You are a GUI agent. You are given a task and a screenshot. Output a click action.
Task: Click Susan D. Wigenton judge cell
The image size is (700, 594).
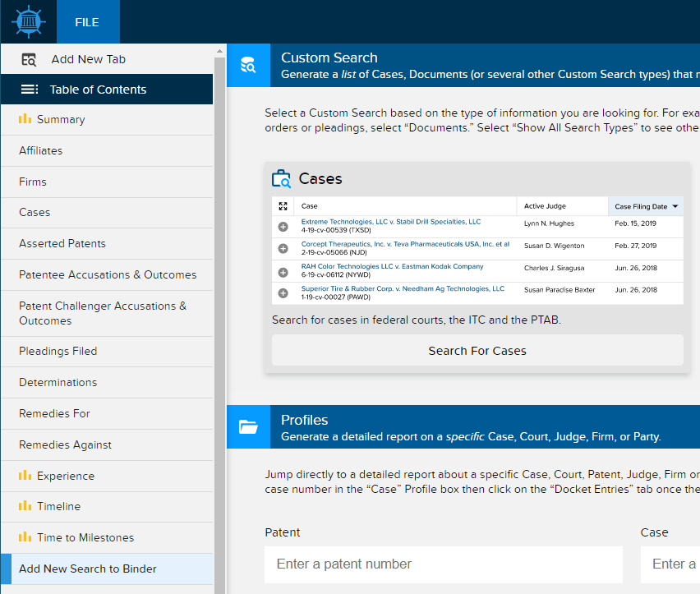pyautogui.click(x=554, y=246)
